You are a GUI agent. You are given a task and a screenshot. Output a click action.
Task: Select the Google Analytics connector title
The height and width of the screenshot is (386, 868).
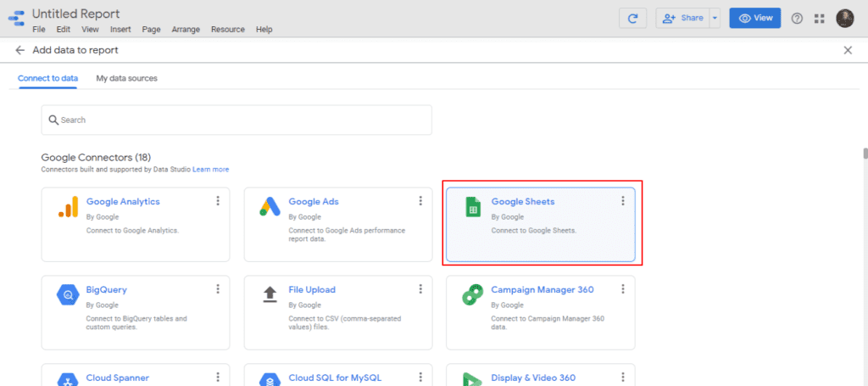(123, 202)
